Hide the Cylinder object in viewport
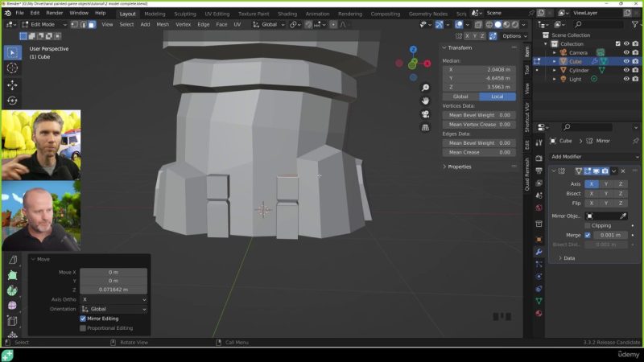Image resolution: width=644 pixels, height=362 pixels. coord(626,70)
